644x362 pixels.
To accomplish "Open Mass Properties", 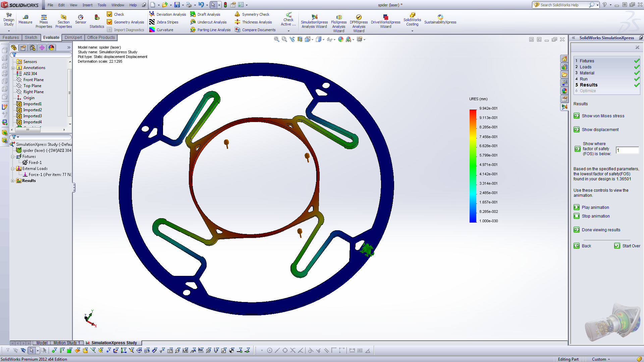I will click(x=44, y=21).
